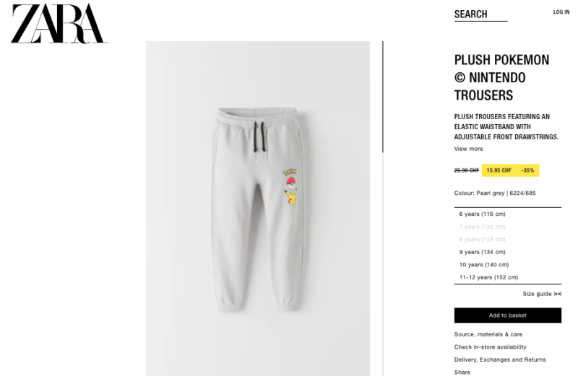Click the Share link
The width and height of the screenshot is (578, 392).
(x=462, y=372)
